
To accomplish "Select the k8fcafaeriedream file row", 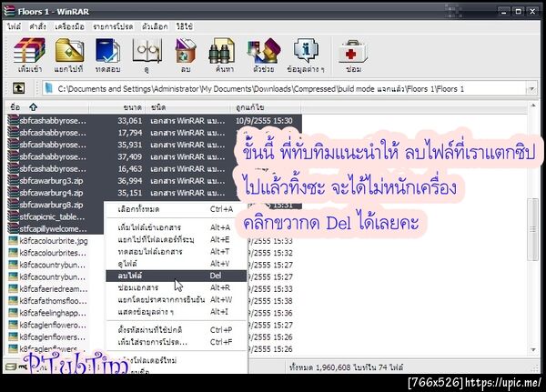I will point(56,289).
